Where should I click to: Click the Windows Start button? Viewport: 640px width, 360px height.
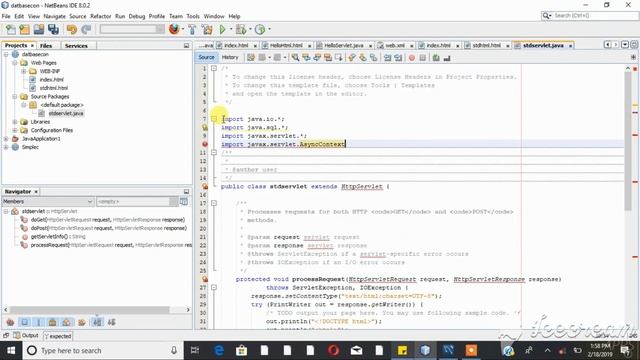(x=11, y=350)
